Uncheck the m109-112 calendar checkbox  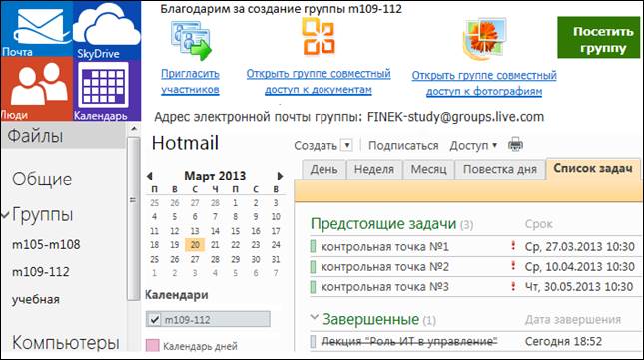pos(155,319)
